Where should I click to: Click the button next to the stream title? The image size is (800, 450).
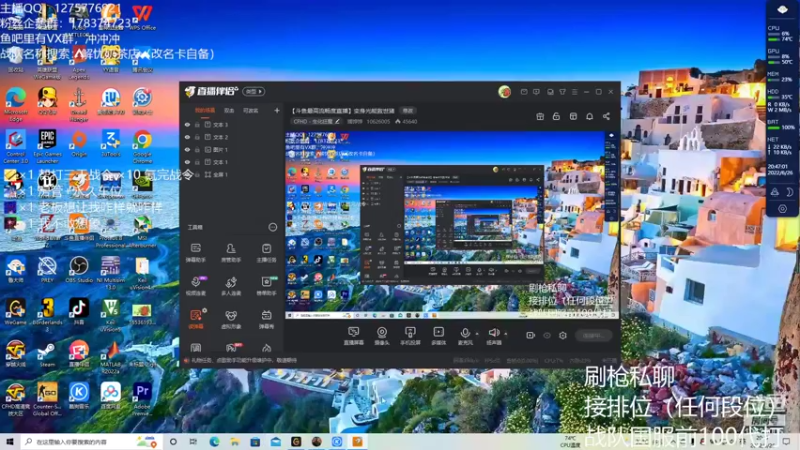408,110
